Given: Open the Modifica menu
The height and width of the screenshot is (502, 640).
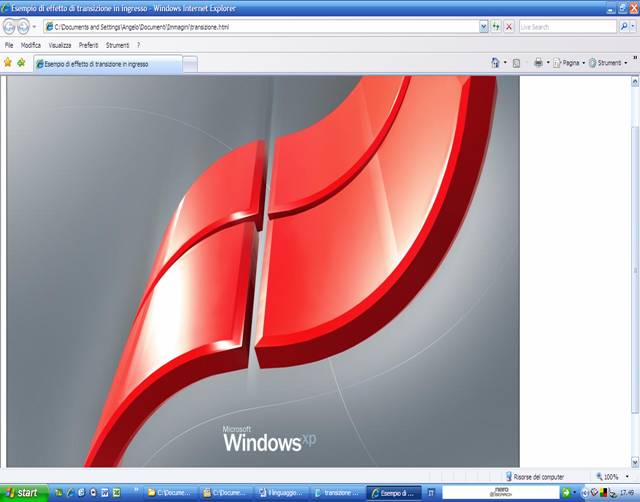Looking at the screenshot, I should [x=31, y=45].
